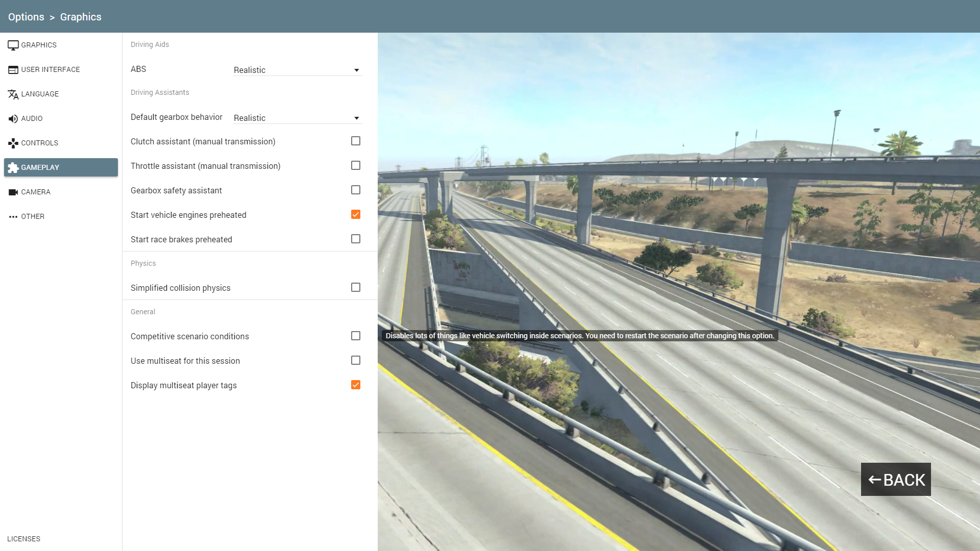980x551 pixels.
Task: Click the Camera video icon
Action: tap(13, 192)
